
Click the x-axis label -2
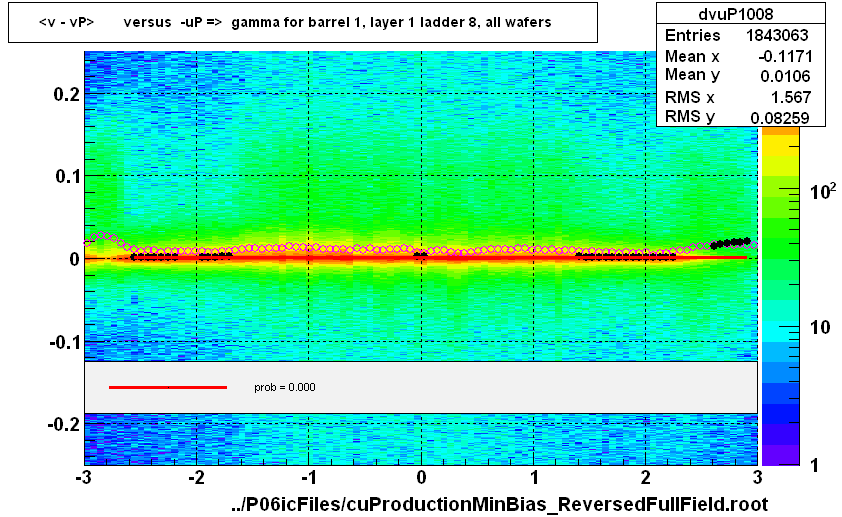[196, 477]
